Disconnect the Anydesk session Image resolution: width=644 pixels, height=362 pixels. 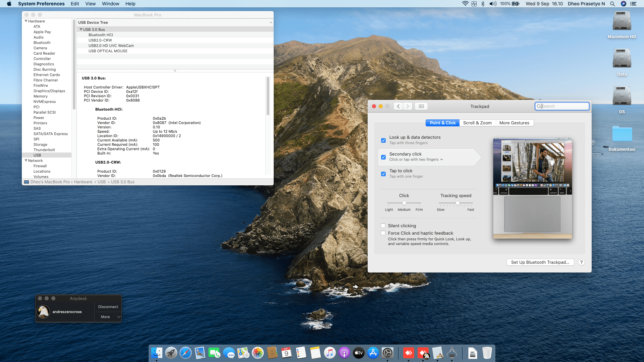[108, 307]
